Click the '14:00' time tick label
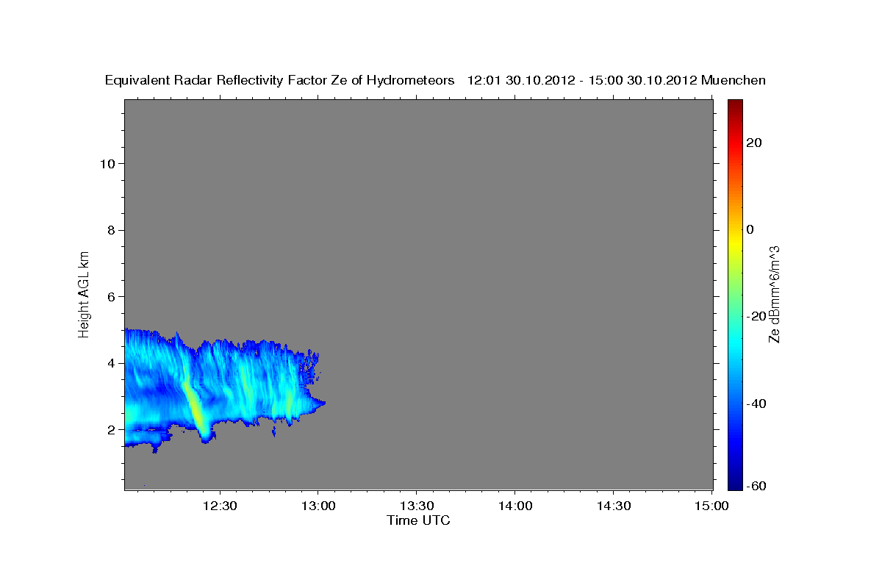This screenshot has height=588, width=882. click(x=515, y=506)
